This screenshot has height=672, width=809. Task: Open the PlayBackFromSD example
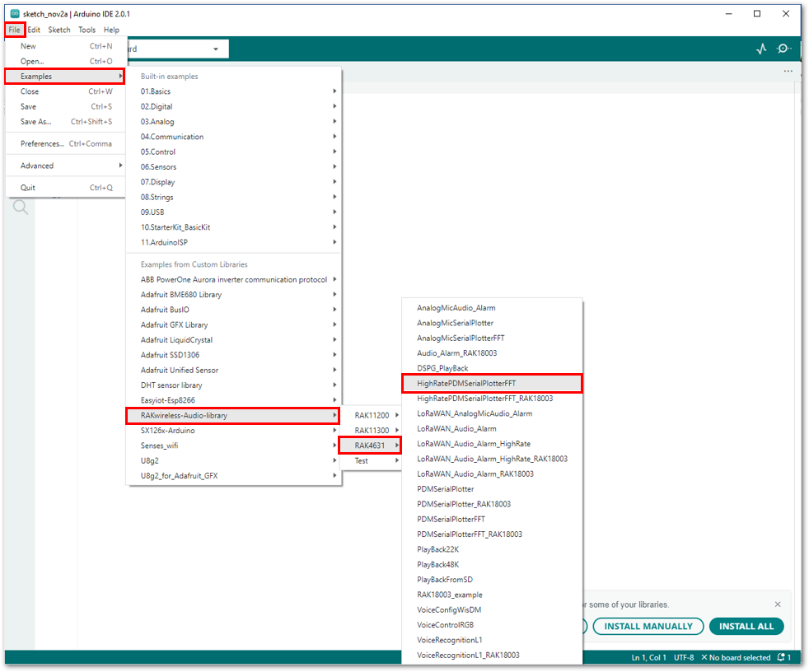click(x=492, y=580)
